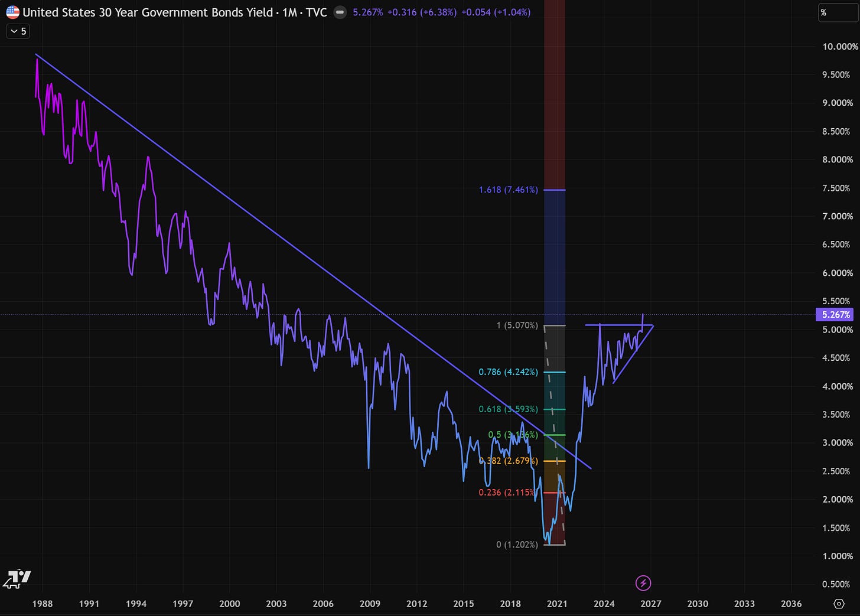Click the 2021 label on the time axis
The height and width of the screenshot is (616, 860).
pyautogui.click(x=557, y=604)
